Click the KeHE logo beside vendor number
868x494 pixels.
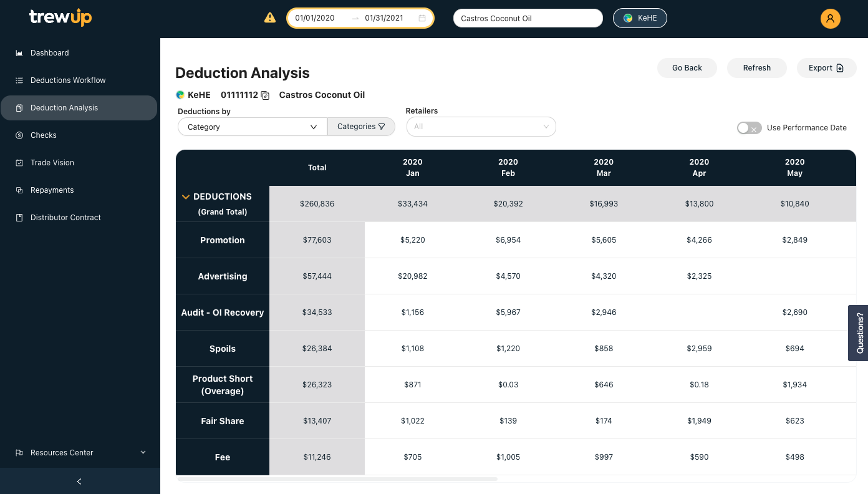[x=180, y=95]
